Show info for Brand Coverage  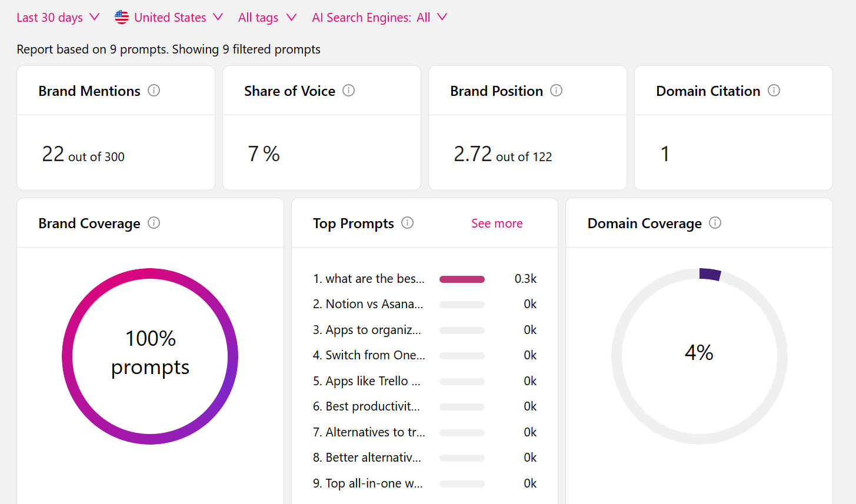pos(154,223)
